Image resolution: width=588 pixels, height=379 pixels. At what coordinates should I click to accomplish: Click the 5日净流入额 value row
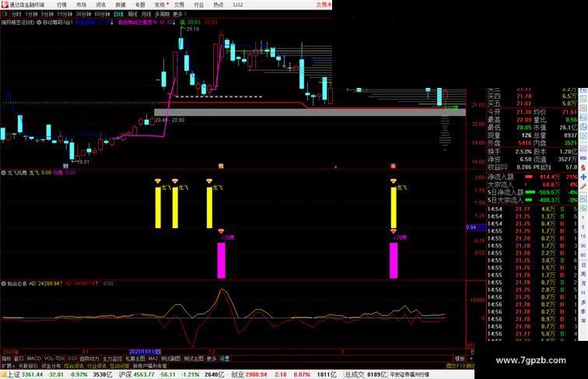pyautogui.click(x=533, y=192)
